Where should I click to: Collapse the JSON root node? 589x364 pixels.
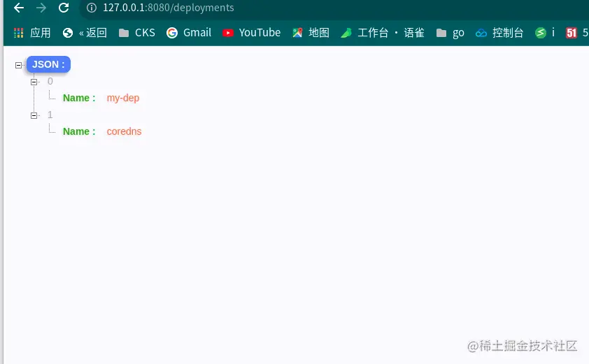coord(18,65)
